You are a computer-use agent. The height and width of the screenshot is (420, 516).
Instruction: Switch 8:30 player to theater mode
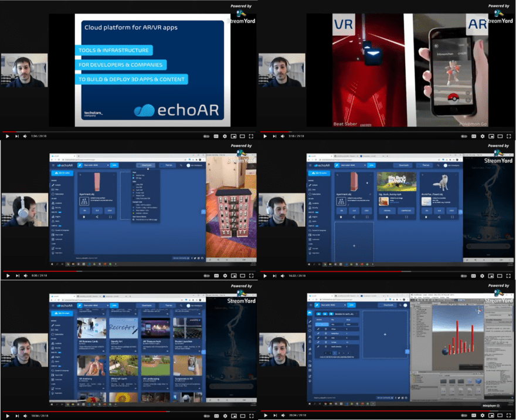pos(243,276)
